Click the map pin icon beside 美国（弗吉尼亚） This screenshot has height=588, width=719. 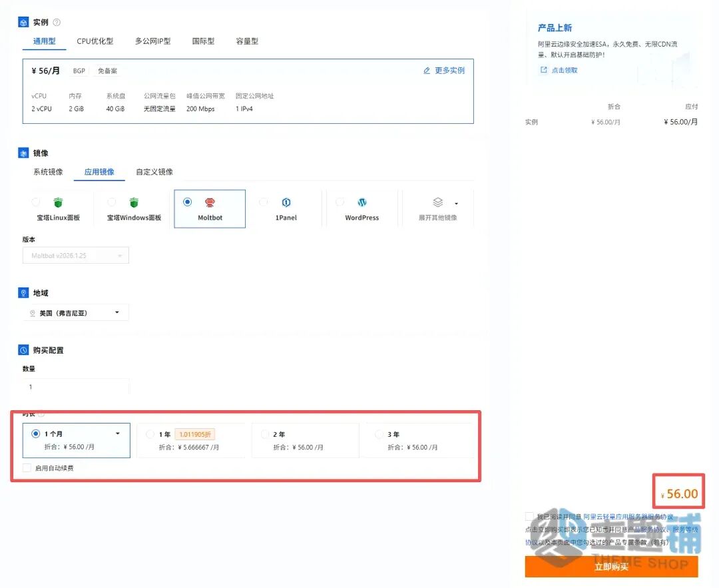33,313
